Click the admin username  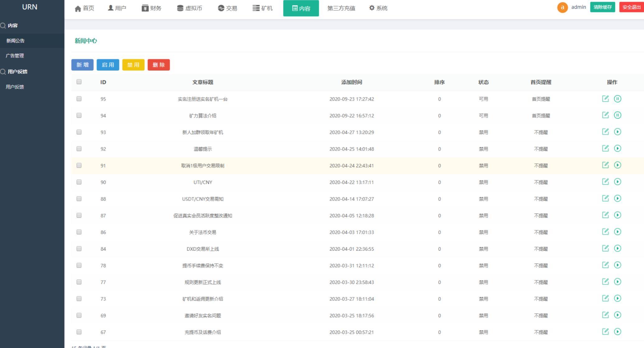point(578,7)
